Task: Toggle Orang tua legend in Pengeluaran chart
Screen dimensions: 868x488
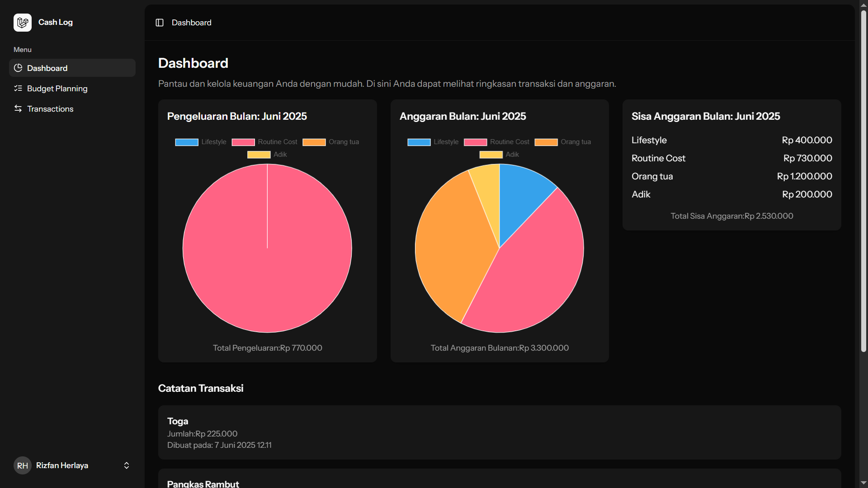Action: click(x=331, y=142)
